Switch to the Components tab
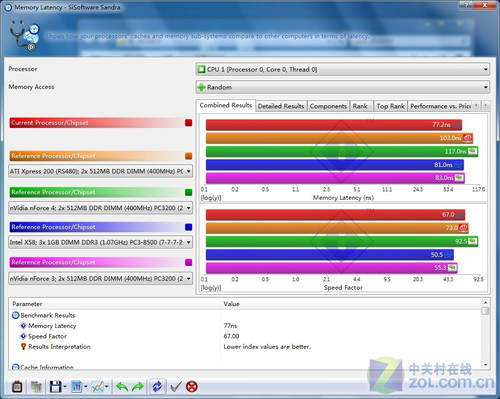 click(328, 106)
